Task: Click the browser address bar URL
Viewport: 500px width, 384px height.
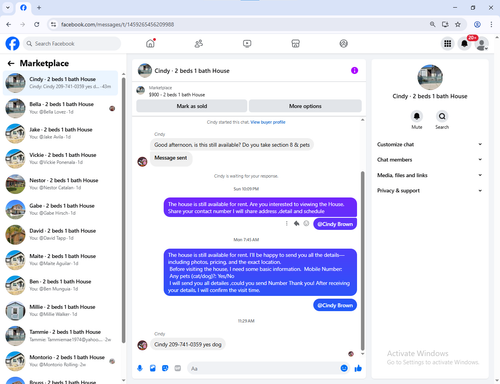Action: pos(117,24)
